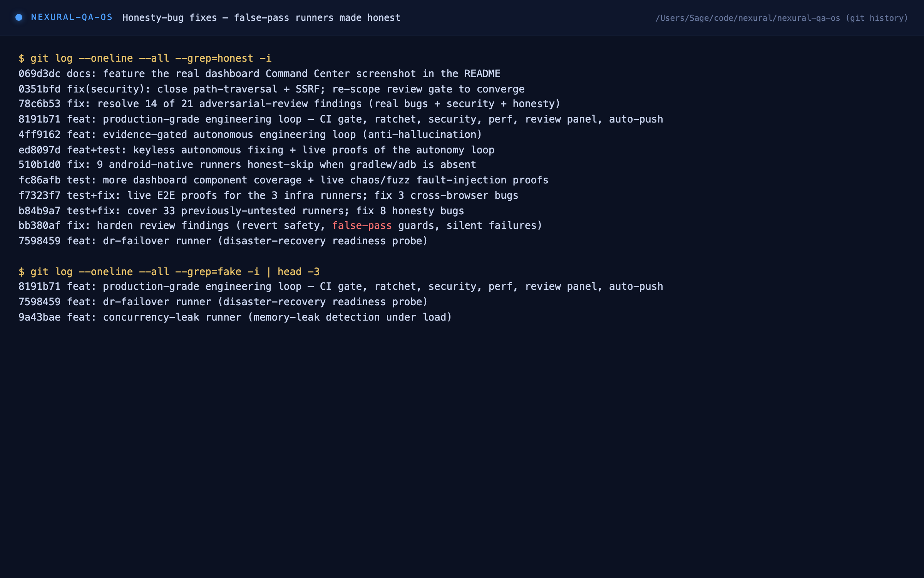Click 7598459 line under the grep=fake command

coord(223,302)
